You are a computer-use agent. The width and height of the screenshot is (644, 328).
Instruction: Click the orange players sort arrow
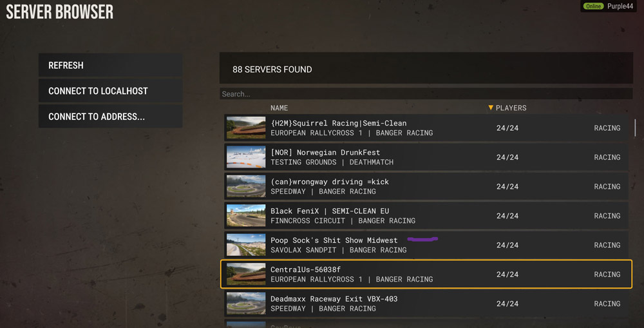point(490,108)
